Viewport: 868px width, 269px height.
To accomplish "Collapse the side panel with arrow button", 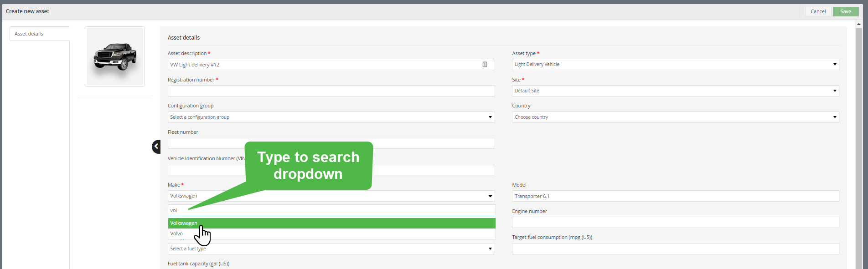I will (x=156, y=147).
